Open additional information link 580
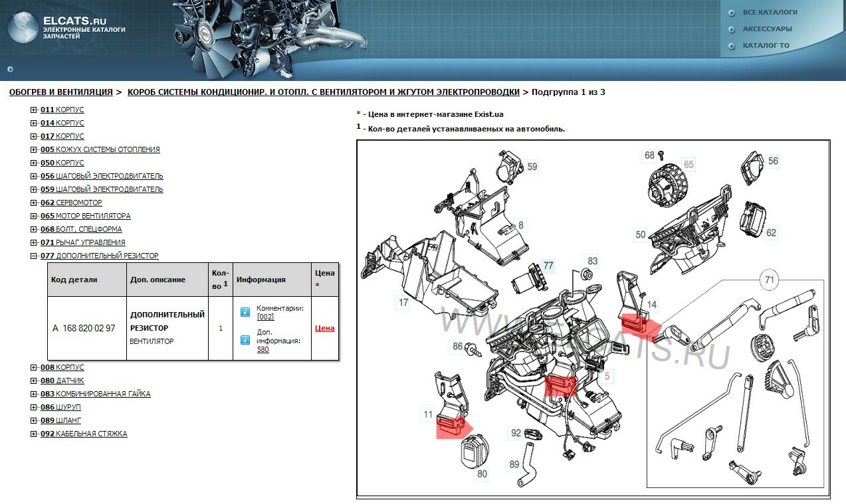The width and height of the screenshot is (846, 504). click(x=263, y=349)
